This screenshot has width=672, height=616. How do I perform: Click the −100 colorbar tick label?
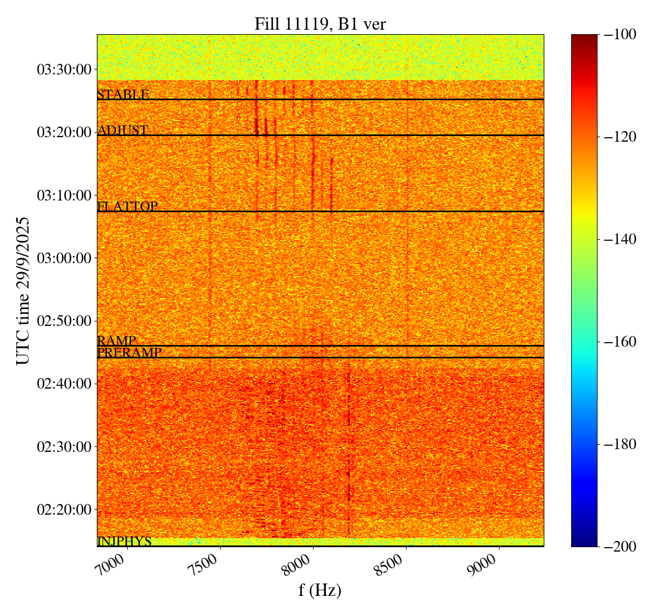click(x=620, y=35)
